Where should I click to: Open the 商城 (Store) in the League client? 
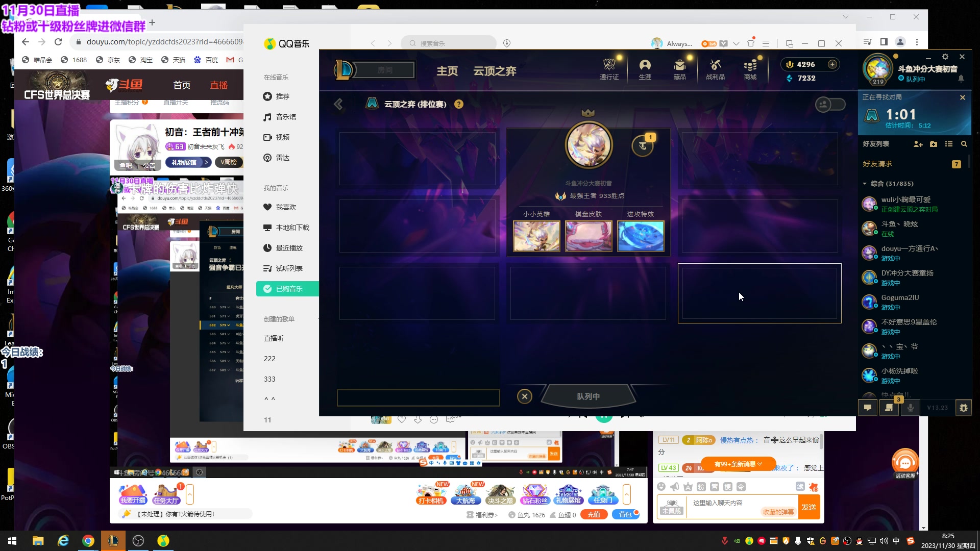tap(750, 69)
